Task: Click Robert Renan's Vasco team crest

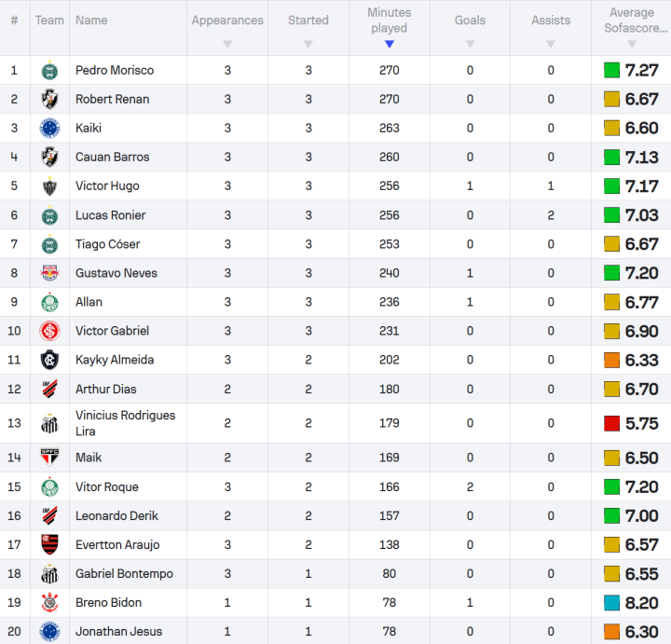Action: click(49, 100)
